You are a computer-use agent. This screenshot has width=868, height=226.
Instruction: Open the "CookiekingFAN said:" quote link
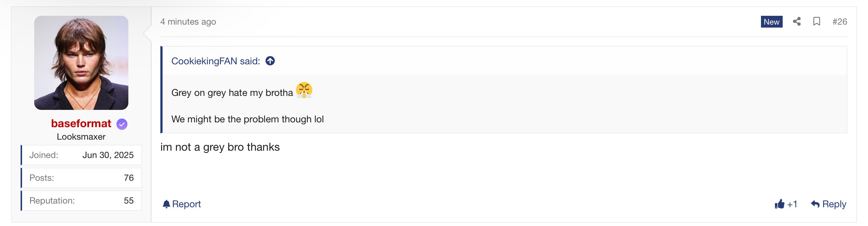(216, 61)
